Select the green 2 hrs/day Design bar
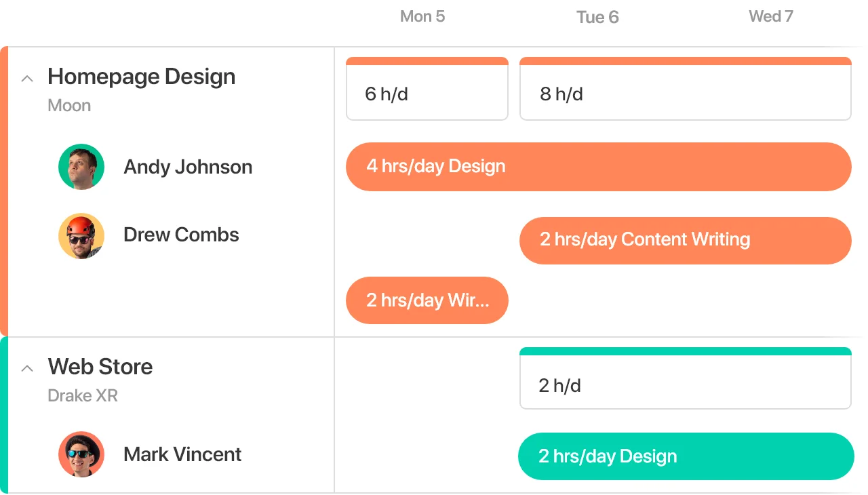This screenshot has height=495, width=868. tap(686, 456)
